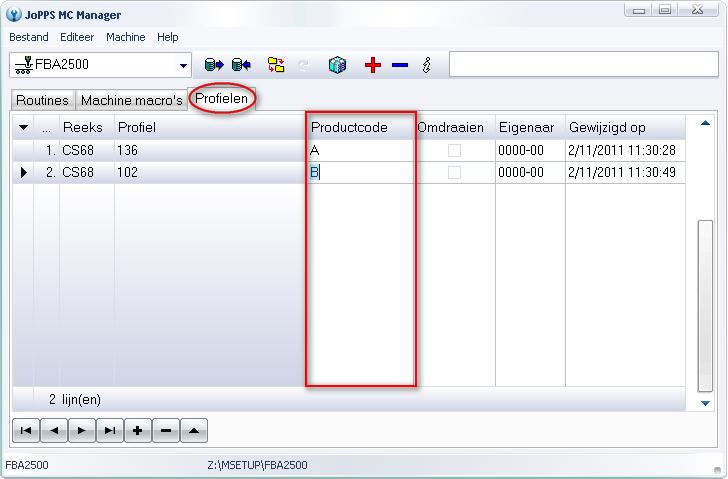The image size is (728, 479).
Task: Open the Machine menu
Action: pyautogui.click(x=125, y=37)
